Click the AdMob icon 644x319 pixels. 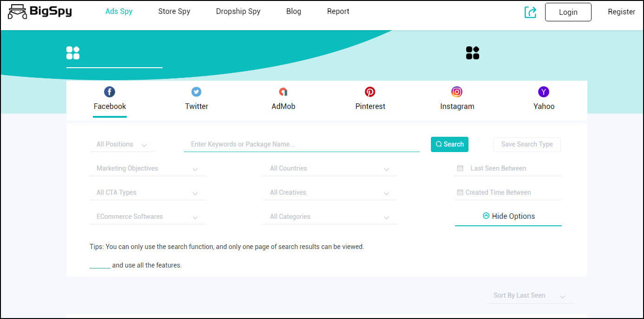point(283,92)
